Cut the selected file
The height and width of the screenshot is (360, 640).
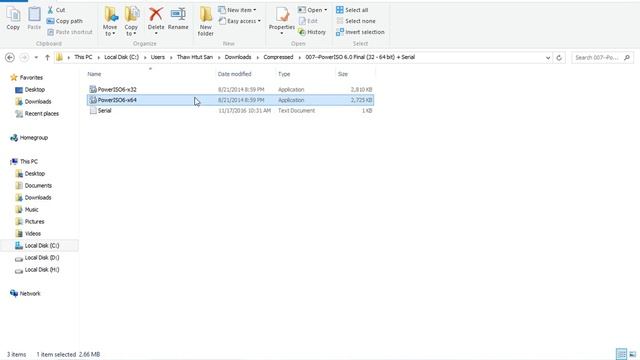[56, 10]
